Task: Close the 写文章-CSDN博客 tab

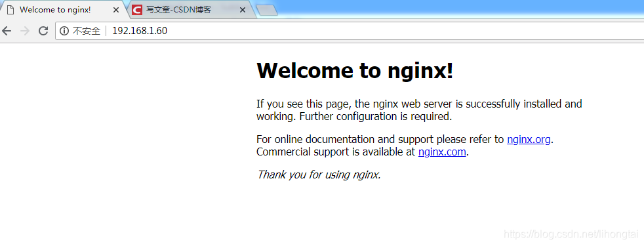Action: coord(243,10)
